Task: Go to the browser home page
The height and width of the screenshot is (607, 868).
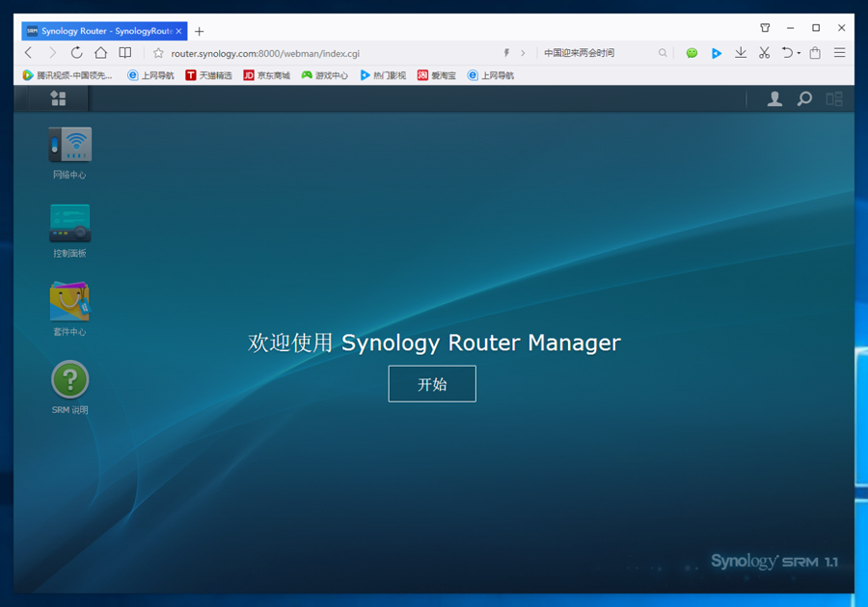Action: [100, 53]
